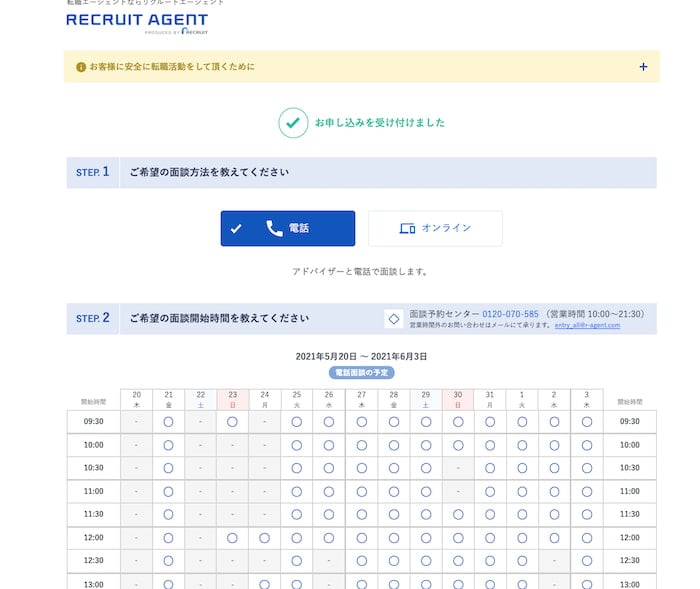The width and height of the screenshot is (700, 589).
Task: Select 11:30 slot on June 2
Action: (x=554, y=514)
